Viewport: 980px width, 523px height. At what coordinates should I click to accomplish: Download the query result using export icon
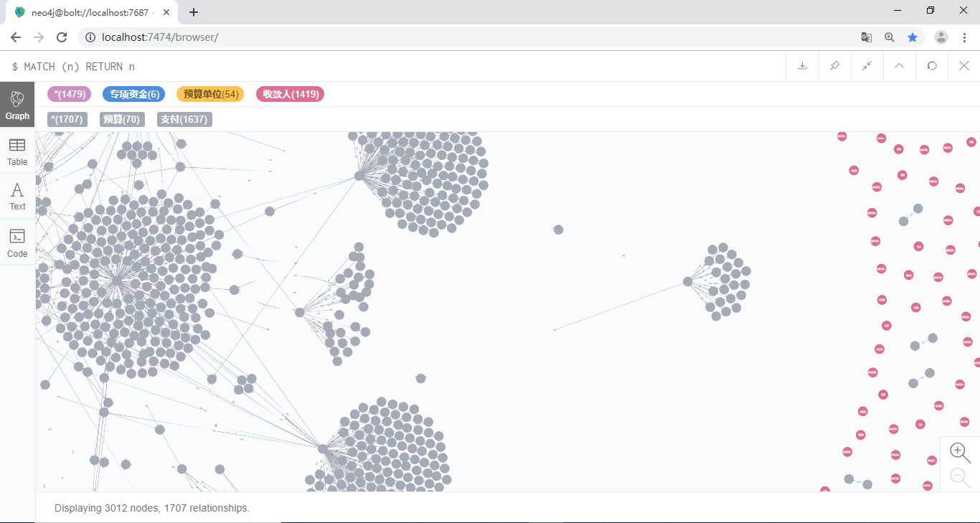[802, 66]
